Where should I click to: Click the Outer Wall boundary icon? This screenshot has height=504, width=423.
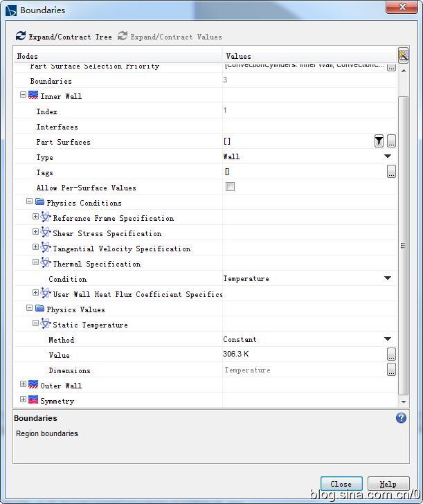point(33,385)
